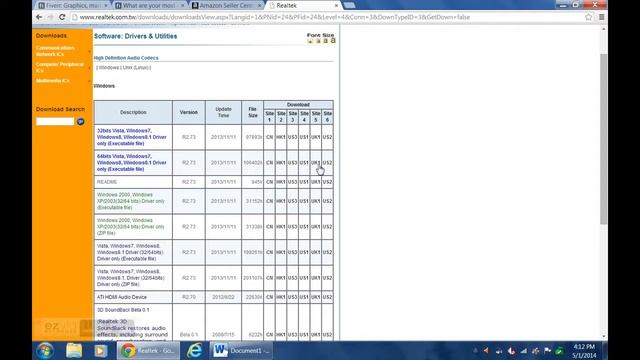This screenshot has width=640, height=360.
Task: Select the Realtek browser tab
Action: 304,5
